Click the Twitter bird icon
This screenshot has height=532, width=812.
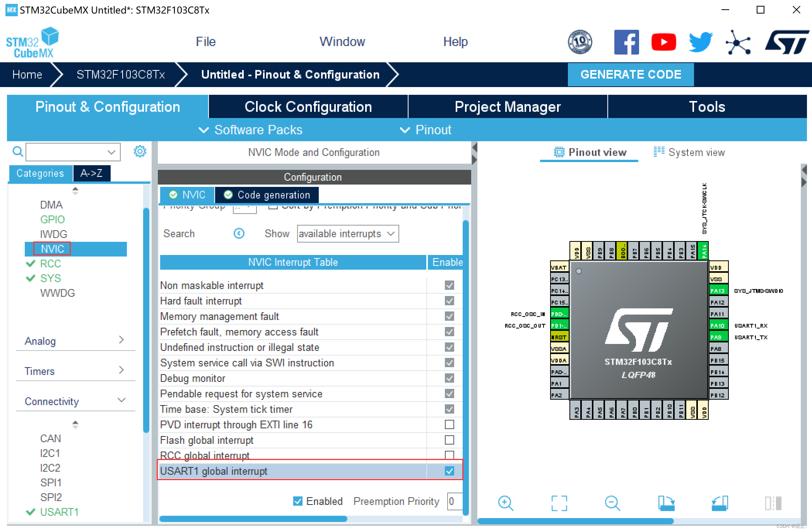pos(701,42)
